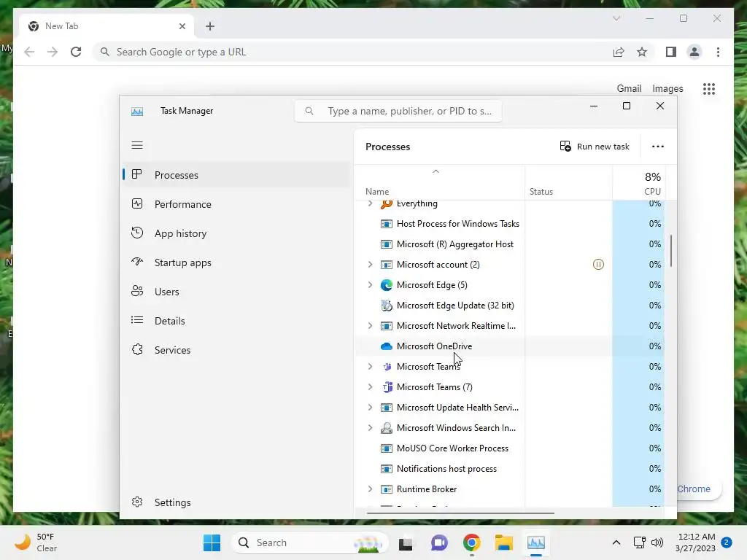Expand the Microsoft account (2) group

point(370,264)
